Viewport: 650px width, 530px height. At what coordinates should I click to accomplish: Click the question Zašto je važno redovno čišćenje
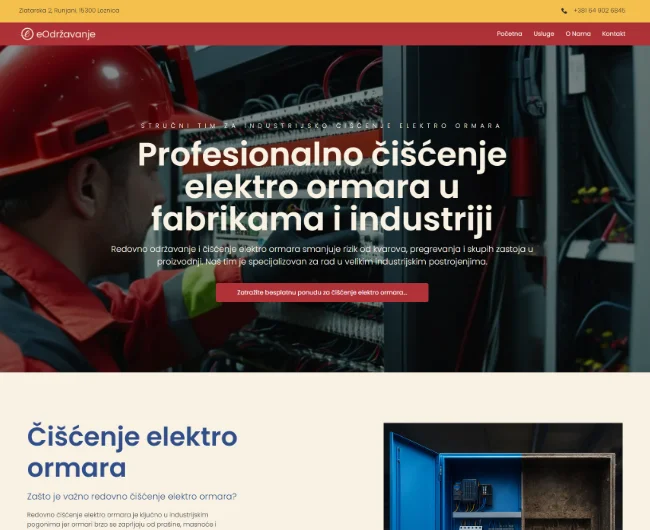pos(132,496)
